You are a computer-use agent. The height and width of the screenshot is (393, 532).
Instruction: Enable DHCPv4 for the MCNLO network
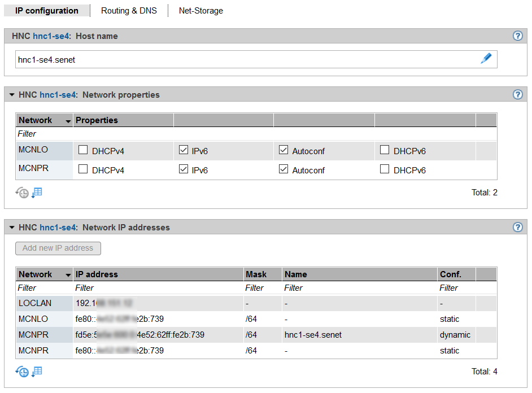(83, 150)
